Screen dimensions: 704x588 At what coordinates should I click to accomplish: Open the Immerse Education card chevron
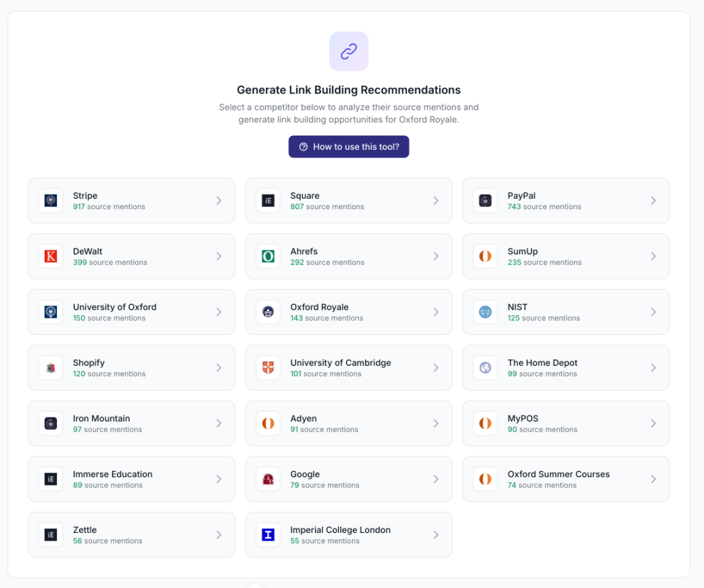[219, 479]
